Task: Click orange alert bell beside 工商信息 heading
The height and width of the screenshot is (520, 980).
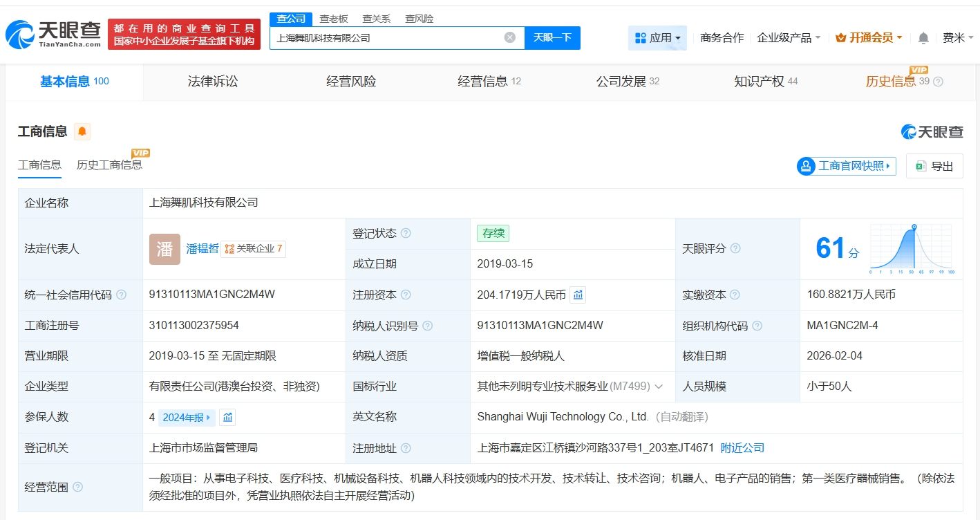Action: click(82, 131)
